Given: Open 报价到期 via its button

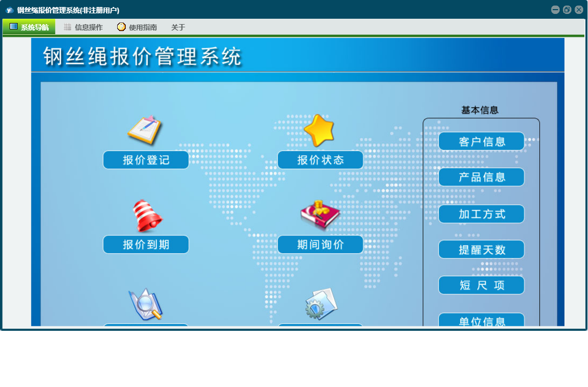Looking at the screenshot, I should pyautogui.click(x=146, y=245).
